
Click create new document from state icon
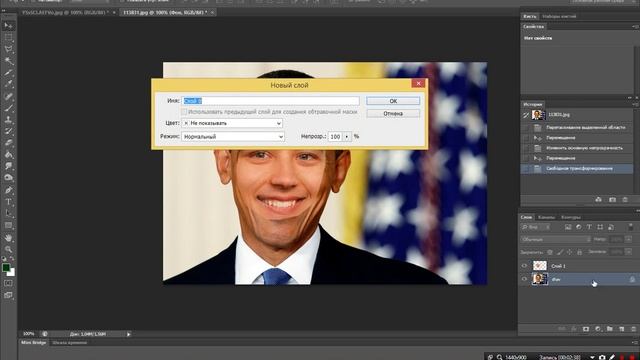[598, 200]
